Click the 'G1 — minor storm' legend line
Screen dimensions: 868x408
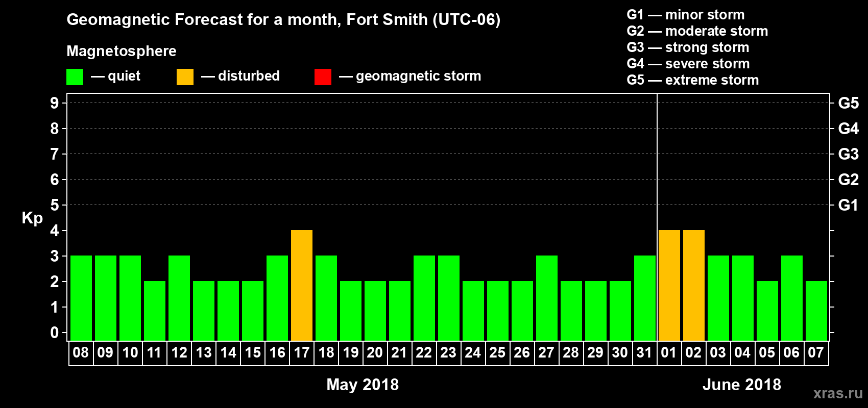686,15
